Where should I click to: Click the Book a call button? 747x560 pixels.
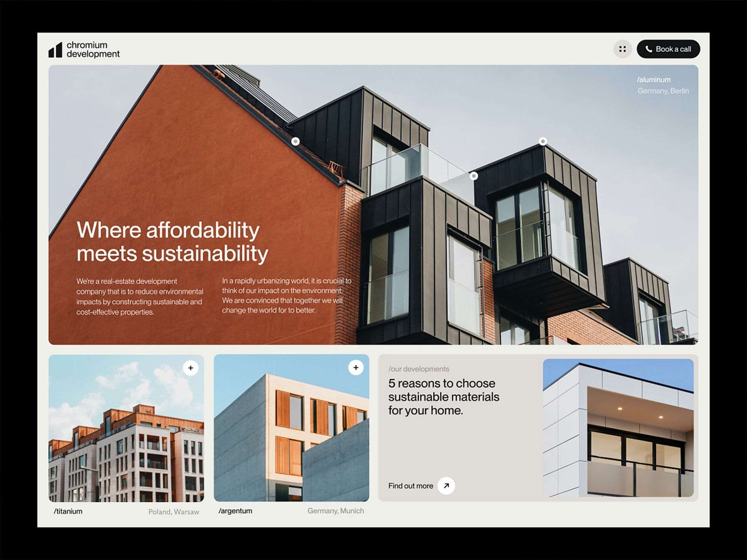[668, 49]
